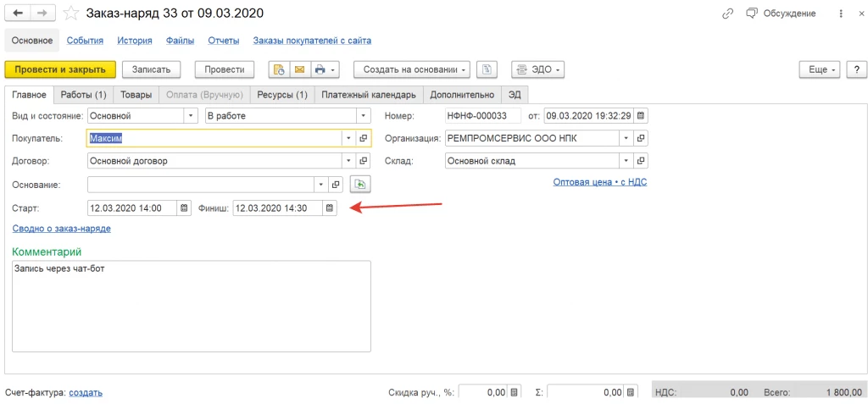Open Заказы покупателей с сайта link
868x404 pixels.
312,41
